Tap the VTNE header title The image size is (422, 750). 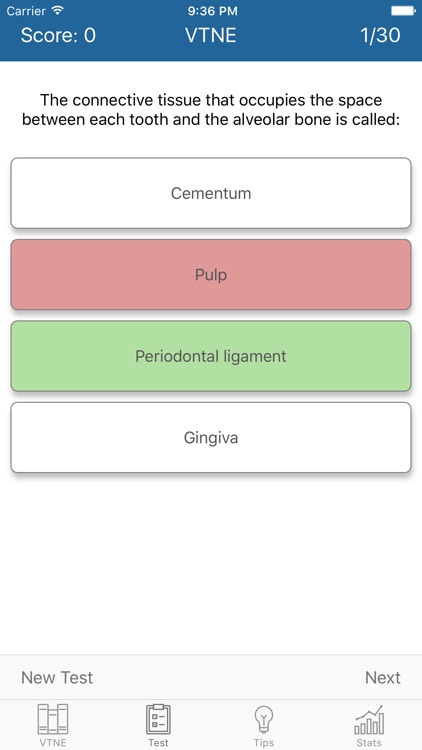coord(211,35)
